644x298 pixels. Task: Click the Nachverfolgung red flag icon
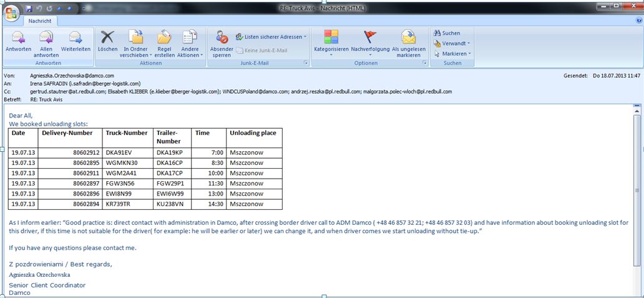(370, 37)
